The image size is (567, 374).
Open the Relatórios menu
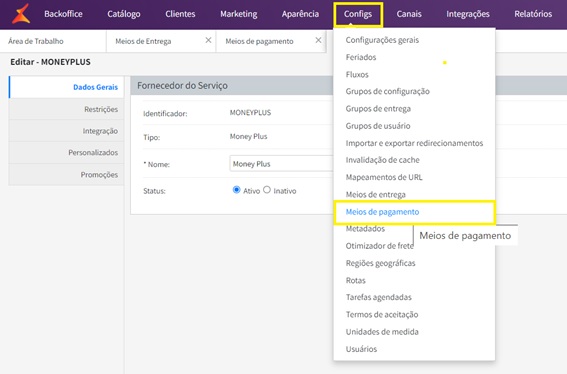pyautogui.click(x=533, y=14)
